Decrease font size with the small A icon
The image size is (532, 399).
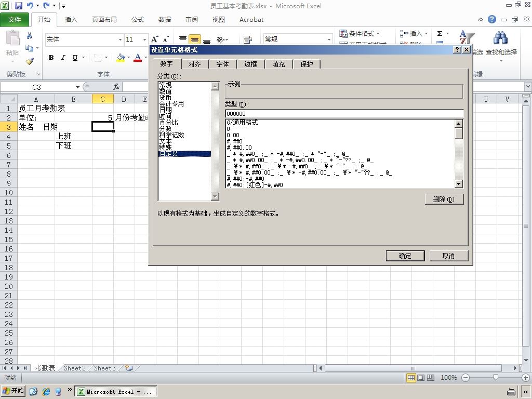click(166, 39)
